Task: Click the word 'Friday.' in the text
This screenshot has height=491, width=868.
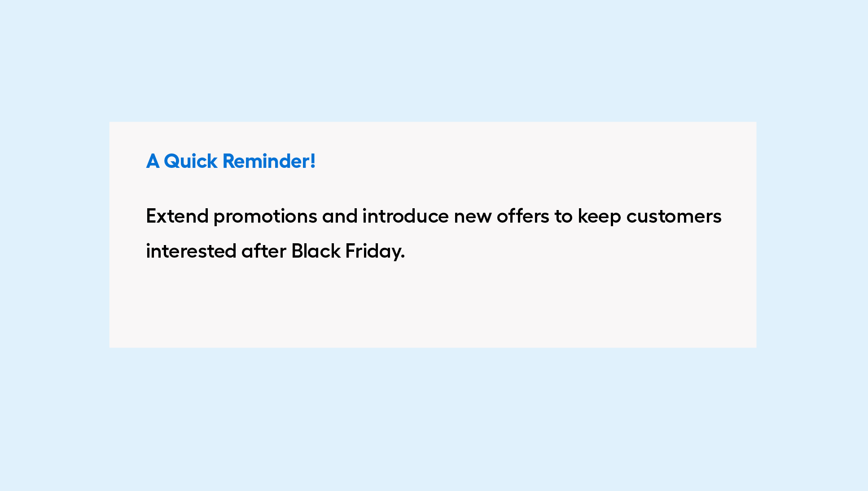Action: [x=375, y=252]
